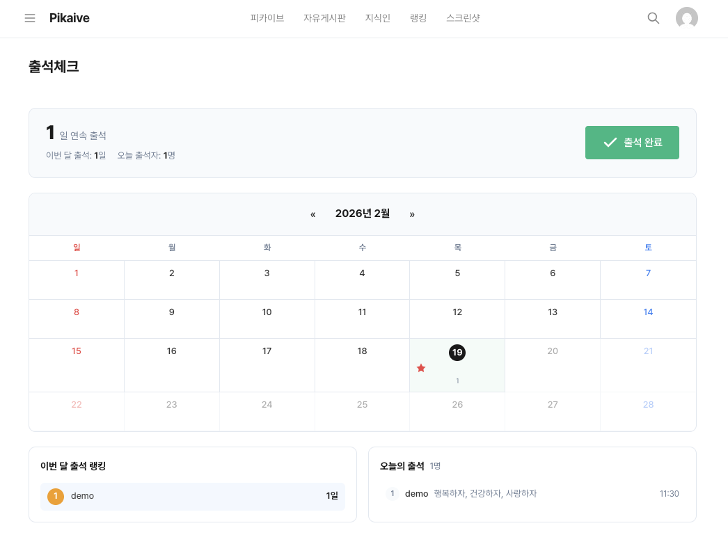The width and height of the screenshot is (728, 560).
Task: Go to 스크린샷 menu
Action: (463, 18)
